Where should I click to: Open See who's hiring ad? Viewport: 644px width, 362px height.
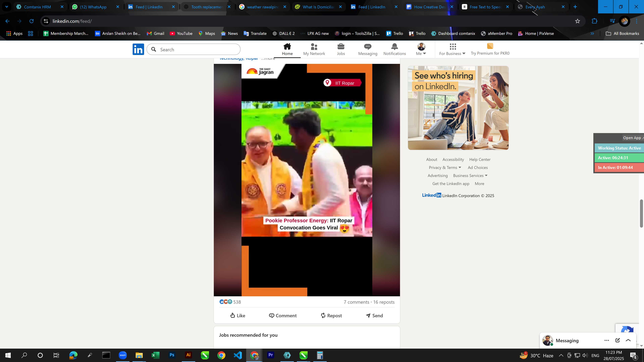coord(458,108)
